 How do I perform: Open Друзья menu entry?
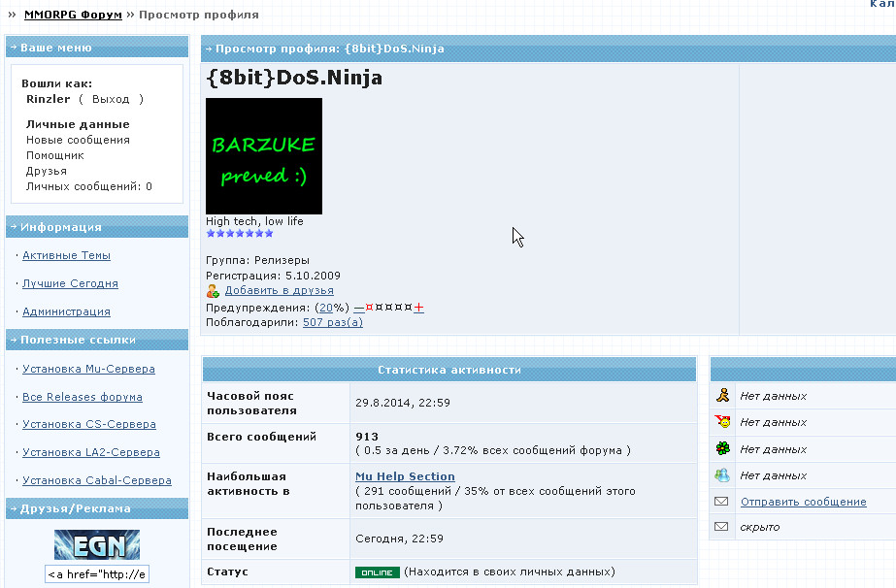coord(47,171)
